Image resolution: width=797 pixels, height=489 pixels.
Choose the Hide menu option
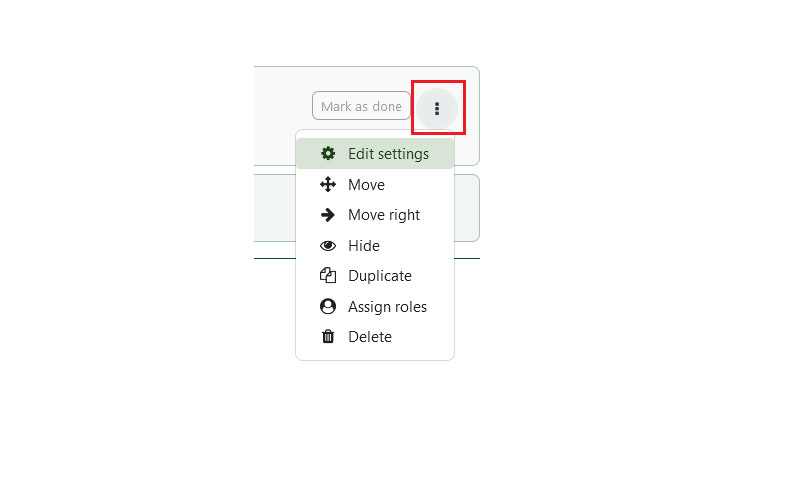tap(375, 246)
